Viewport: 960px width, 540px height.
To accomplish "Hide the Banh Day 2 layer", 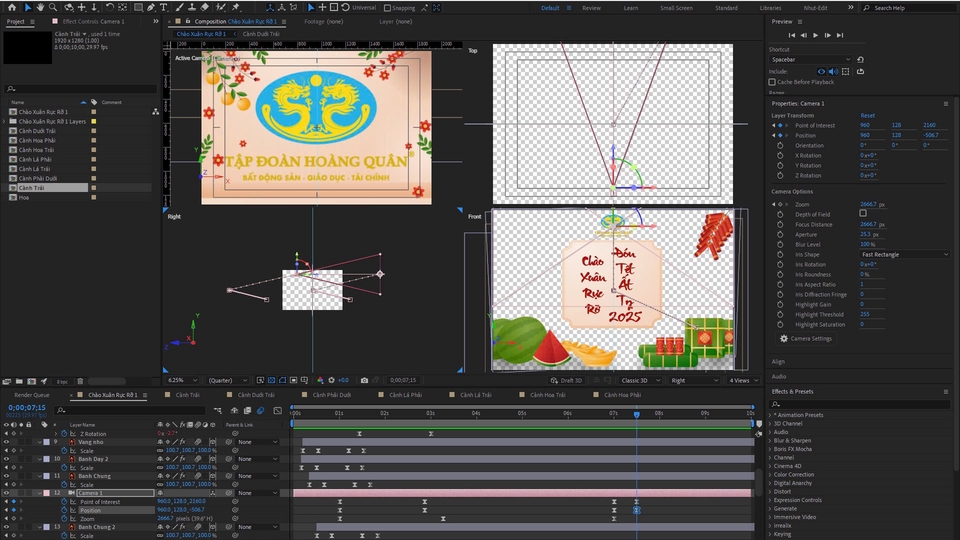I will coord(6,459).
